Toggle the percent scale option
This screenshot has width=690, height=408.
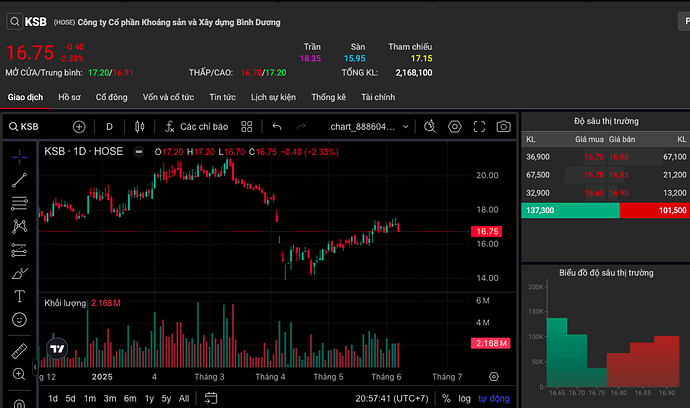click(x=443, y=399)
